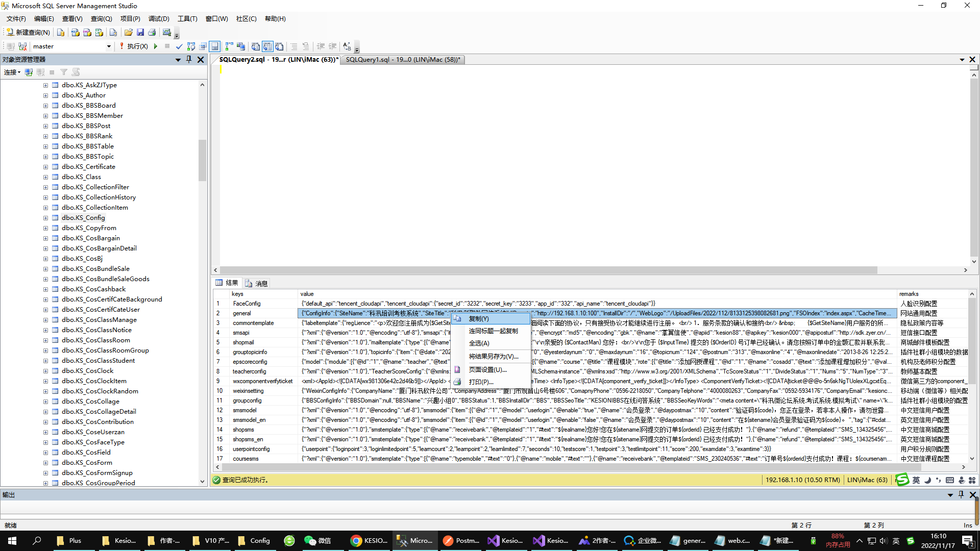This screenshot has width=980, height=551.
Task: Click the Open File folder icon
Action: (x=128, y=32)
